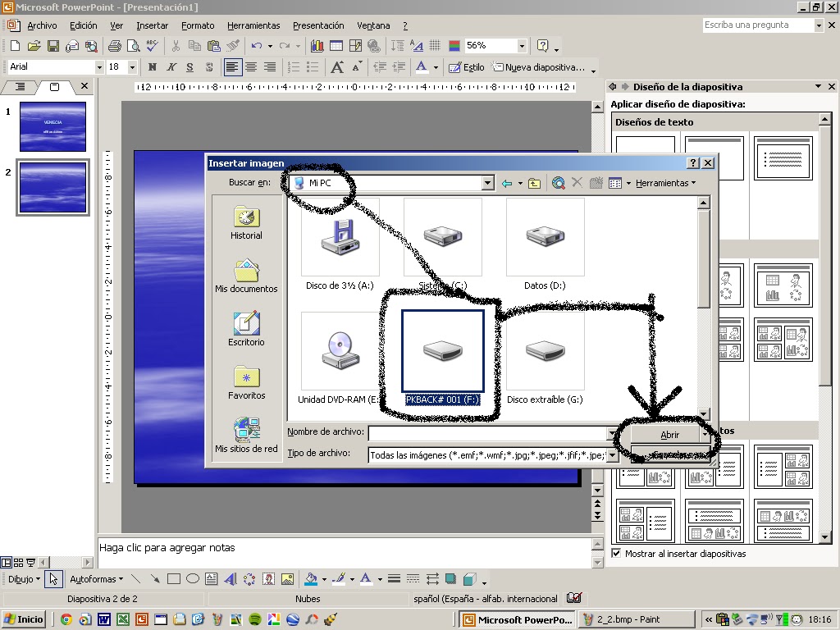Open the font size 18 dropdown
Image resolution: width=840 pixels, height=630 pixels.
tap(132, 67)
